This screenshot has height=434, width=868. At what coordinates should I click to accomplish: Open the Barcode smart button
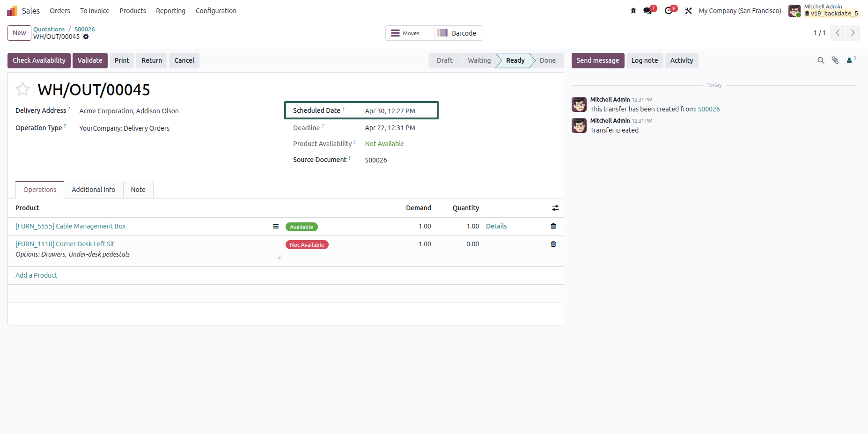coord(458,33)
